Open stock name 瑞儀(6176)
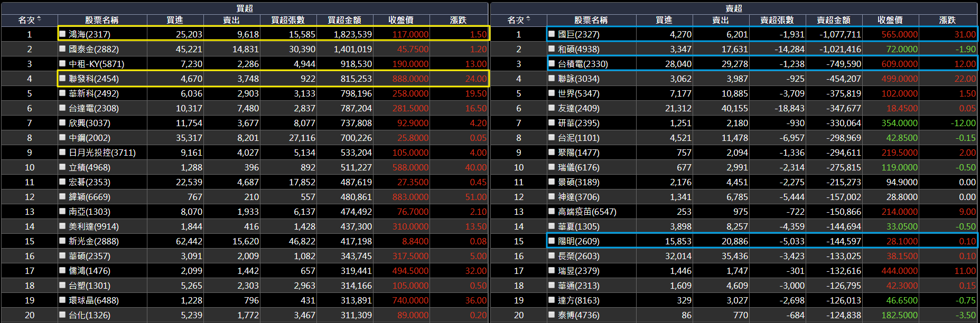 click(x=578, y=167)
